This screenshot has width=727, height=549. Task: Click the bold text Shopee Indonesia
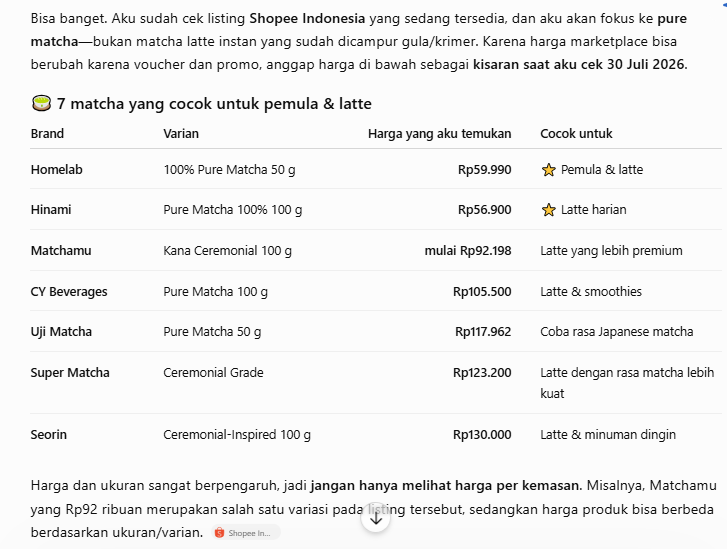[307, 19]
